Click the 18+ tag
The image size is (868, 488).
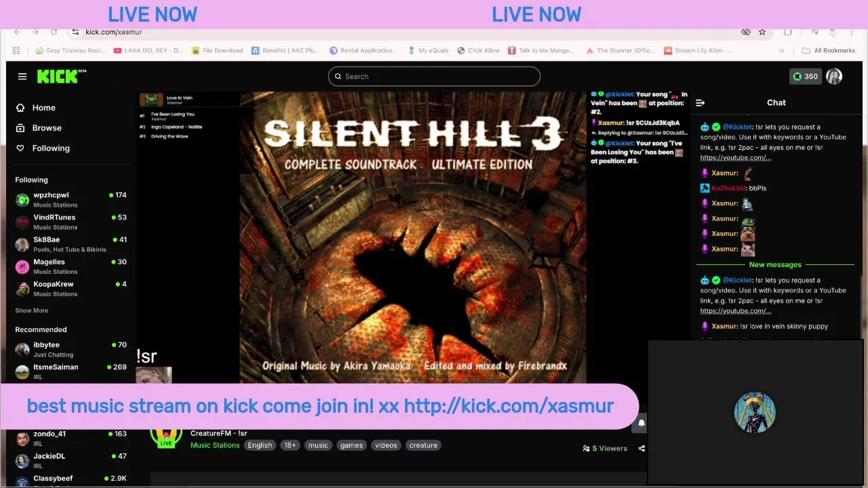tap(290, 445)
